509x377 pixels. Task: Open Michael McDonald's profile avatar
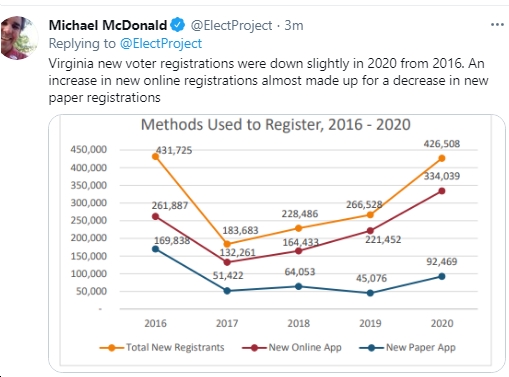[19, 38]
